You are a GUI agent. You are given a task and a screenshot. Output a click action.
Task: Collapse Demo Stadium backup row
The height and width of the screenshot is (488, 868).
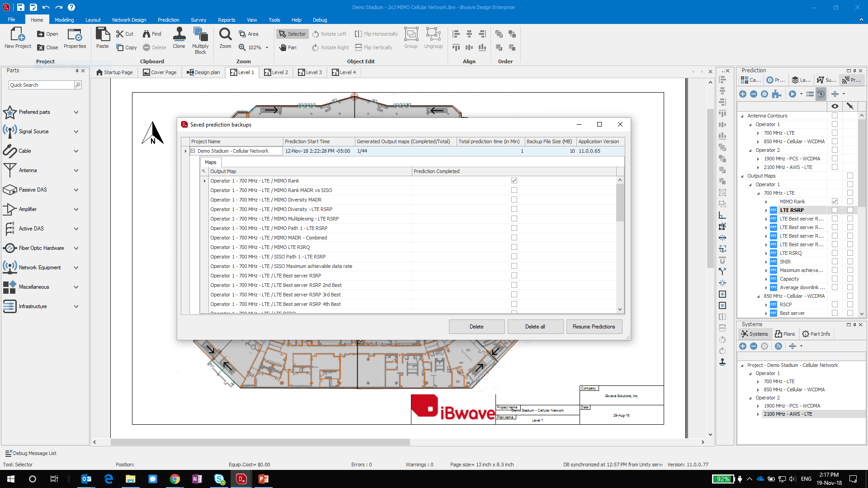click(193, 151)
